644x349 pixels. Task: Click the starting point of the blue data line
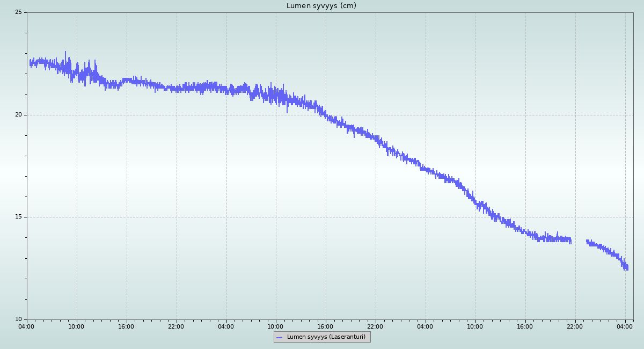coord(30,63)
